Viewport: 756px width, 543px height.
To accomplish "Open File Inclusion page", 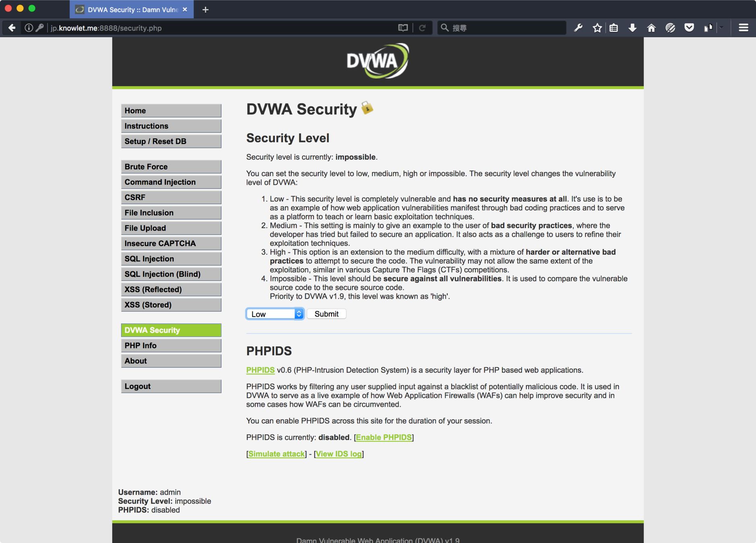I will pos(171,212).
